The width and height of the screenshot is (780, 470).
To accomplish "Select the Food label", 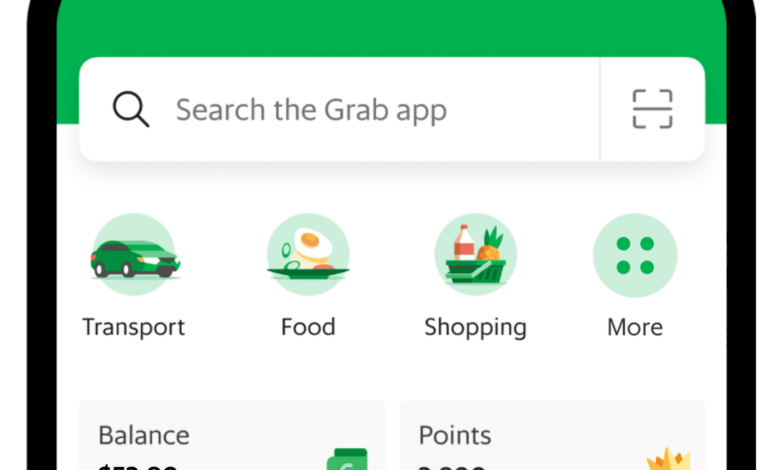I will 308,327.
